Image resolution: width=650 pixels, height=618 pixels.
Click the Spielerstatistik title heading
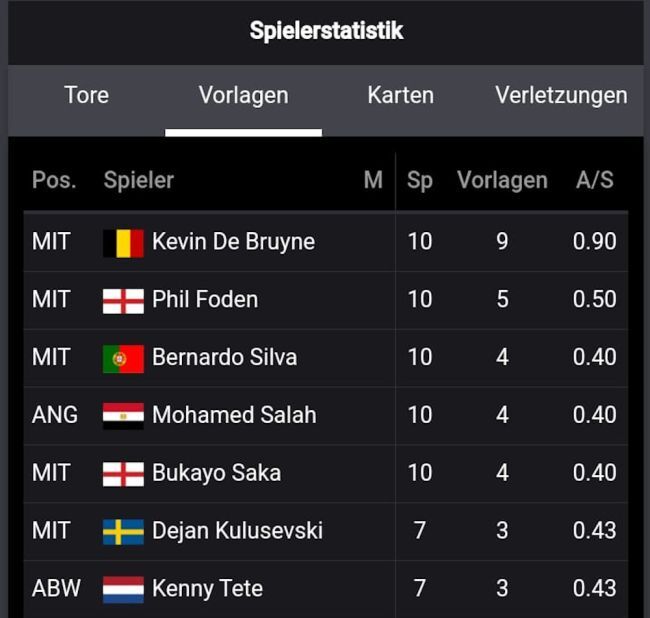click(326, 31)
